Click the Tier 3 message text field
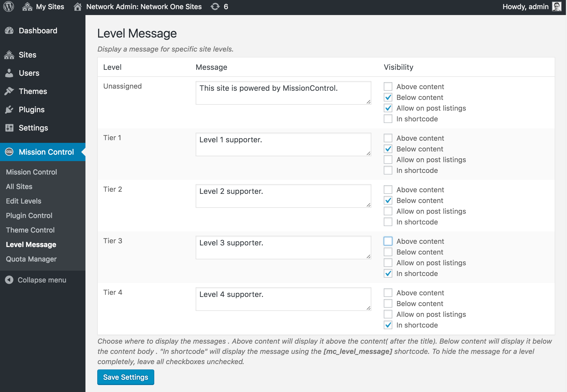 283,247
